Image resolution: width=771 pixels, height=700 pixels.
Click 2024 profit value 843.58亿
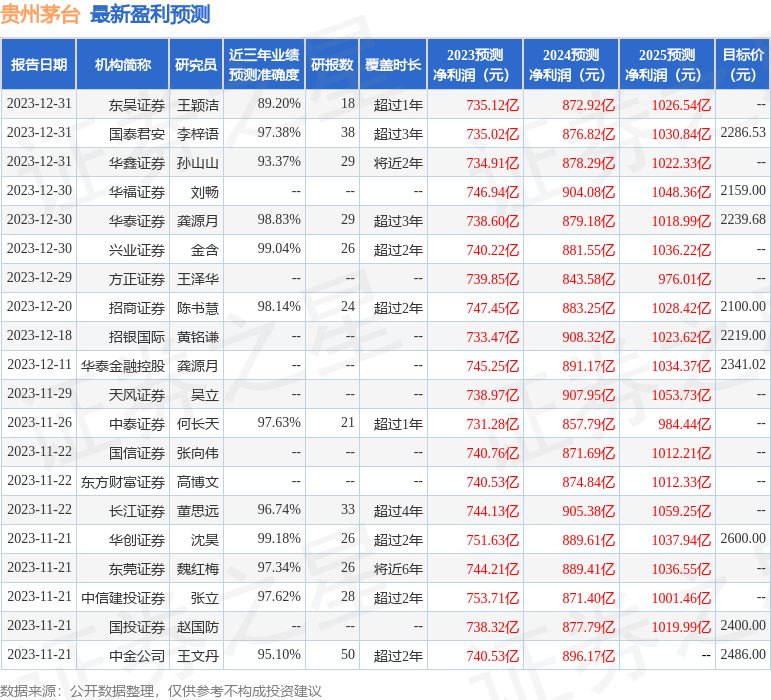pyautogui.click(x=589, y=279)
